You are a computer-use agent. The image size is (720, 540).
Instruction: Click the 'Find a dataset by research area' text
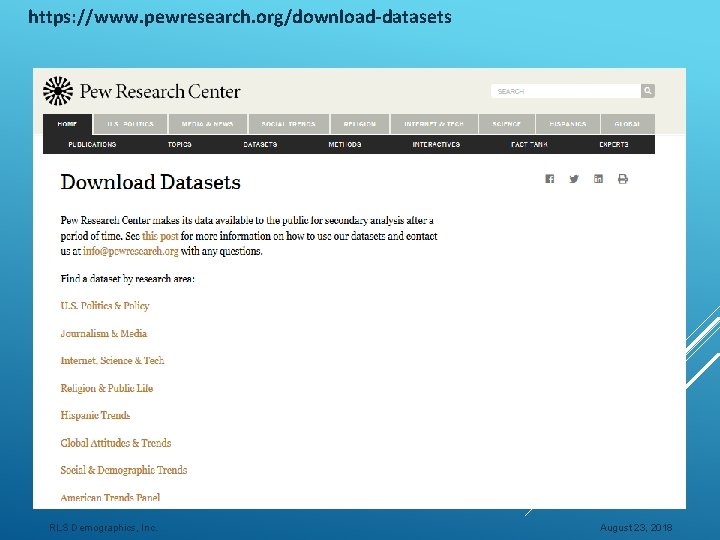point(128,279)
